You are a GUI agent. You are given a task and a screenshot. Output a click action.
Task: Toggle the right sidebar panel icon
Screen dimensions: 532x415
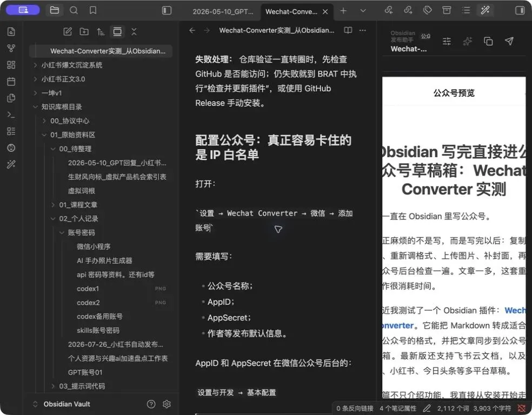click(x=520, y=10)
